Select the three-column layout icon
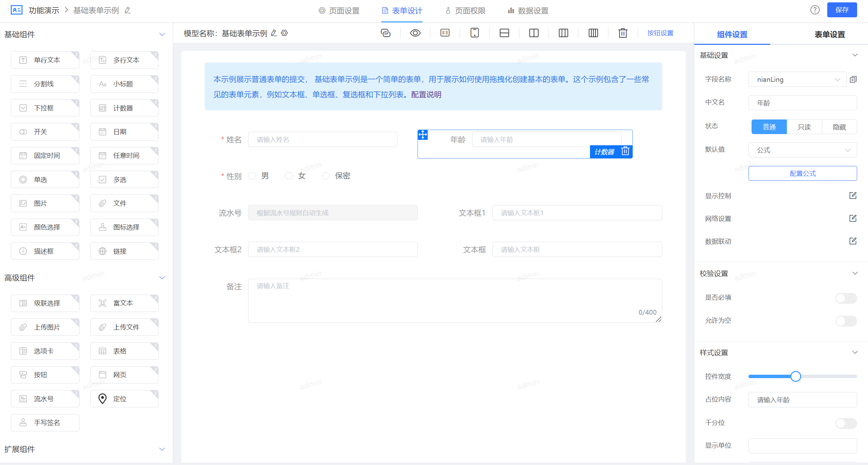Viewport: 868px width, 465px height. tap(563, 33)
